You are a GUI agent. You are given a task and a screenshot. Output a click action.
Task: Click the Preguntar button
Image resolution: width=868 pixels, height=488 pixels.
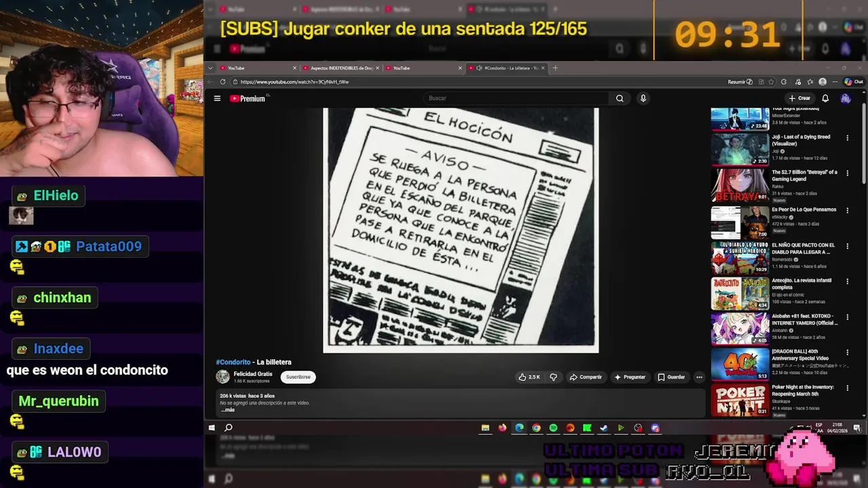coord(630,377)
